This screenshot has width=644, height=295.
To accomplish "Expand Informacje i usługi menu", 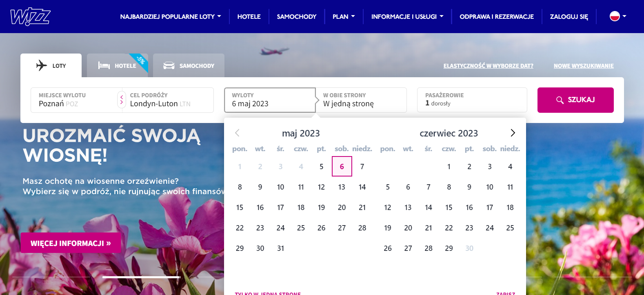I will click(407, 17).
